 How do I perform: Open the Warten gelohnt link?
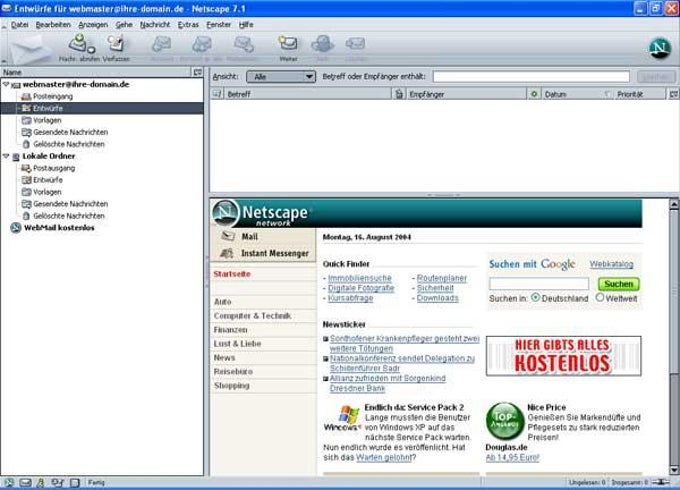pos(383,457)
